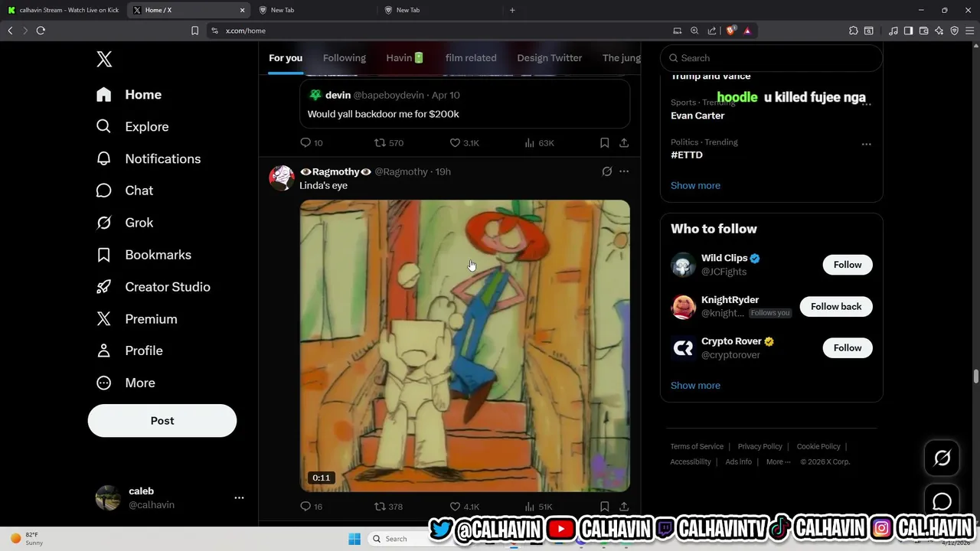Switch to the Havin list tab

pyautogui.click(x=405, y=58)
